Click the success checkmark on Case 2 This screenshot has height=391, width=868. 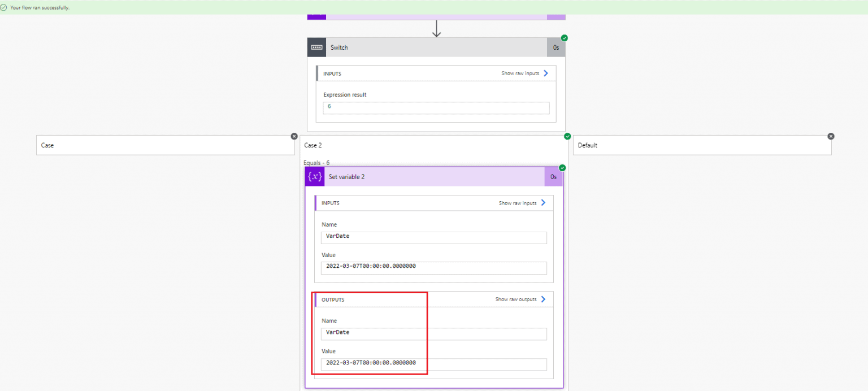(x=567, y=136)
